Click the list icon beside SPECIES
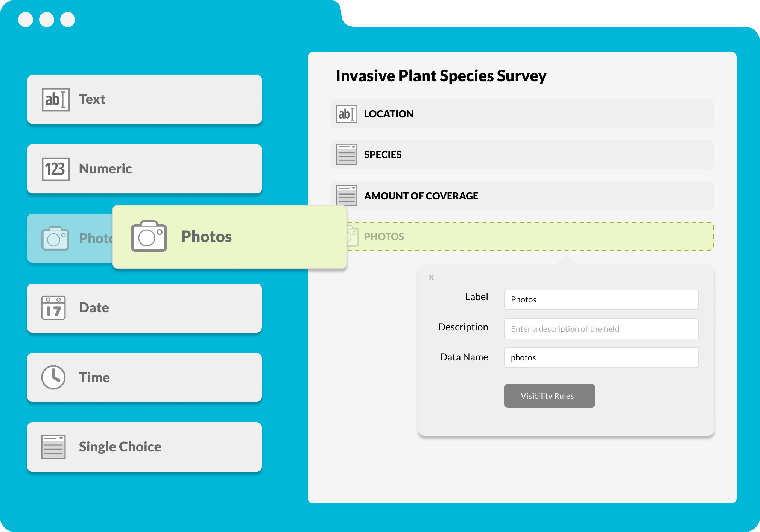 (347, 155)
